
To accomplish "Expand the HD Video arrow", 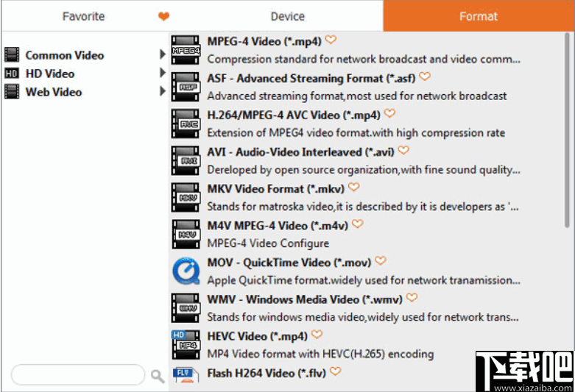I will [x=163, y=73].
